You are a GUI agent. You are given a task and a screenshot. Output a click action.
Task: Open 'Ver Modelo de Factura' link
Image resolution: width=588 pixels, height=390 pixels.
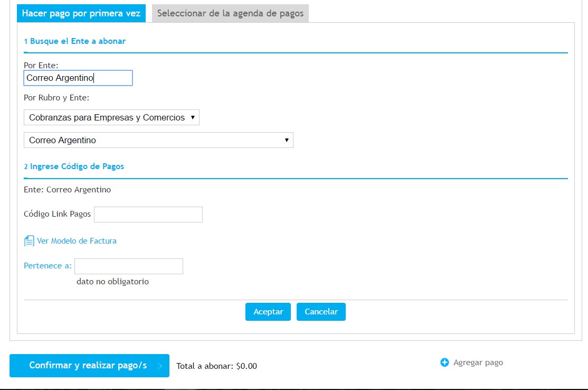coord(77,240)
